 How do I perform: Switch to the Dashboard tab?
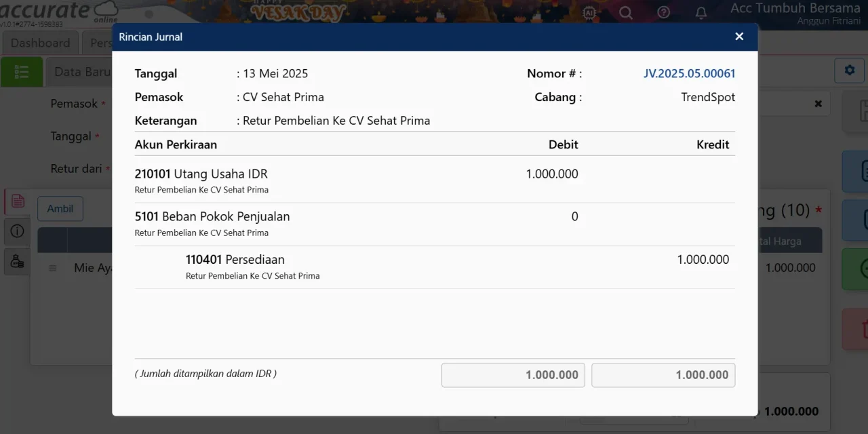pyautogui.click(x=40, y=43)
